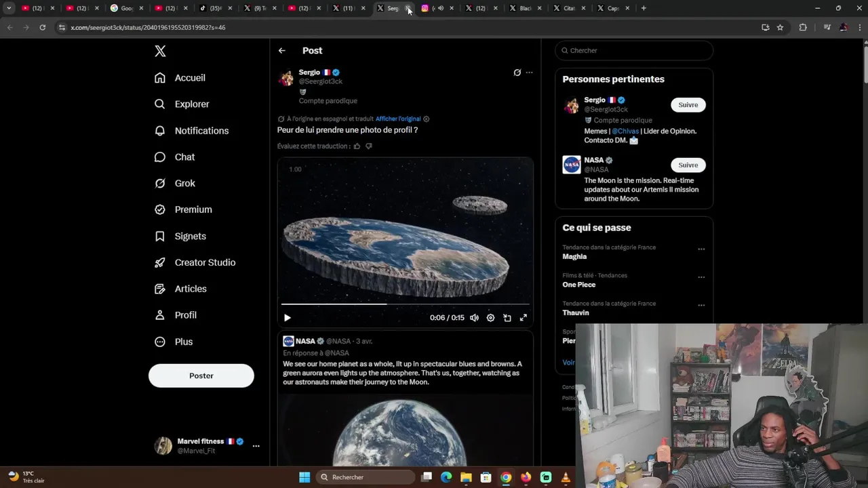
Task: Click the browser address bar URL
Action: pyautogui.click(x=148, y=28)
